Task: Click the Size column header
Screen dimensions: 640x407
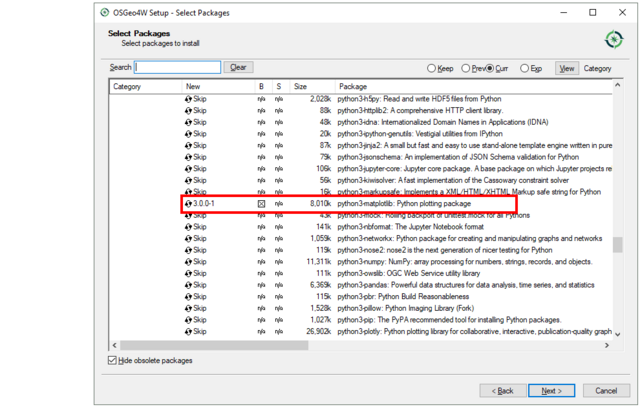Action: 300,87
